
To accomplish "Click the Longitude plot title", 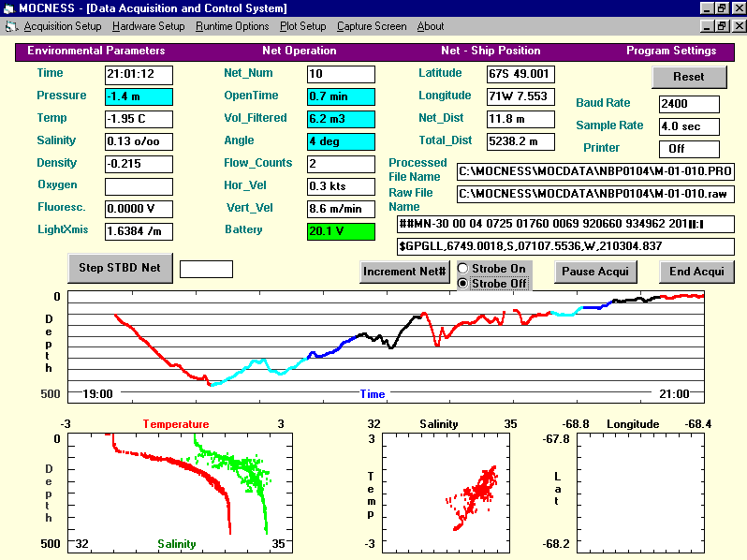I will coord(633,424).
